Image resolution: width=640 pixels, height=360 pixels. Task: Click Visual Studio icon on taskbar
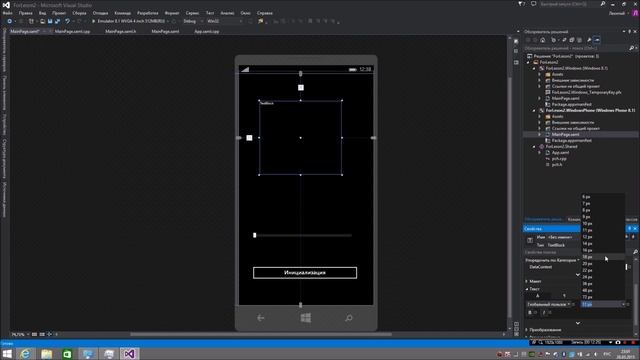tap(129, 354)
